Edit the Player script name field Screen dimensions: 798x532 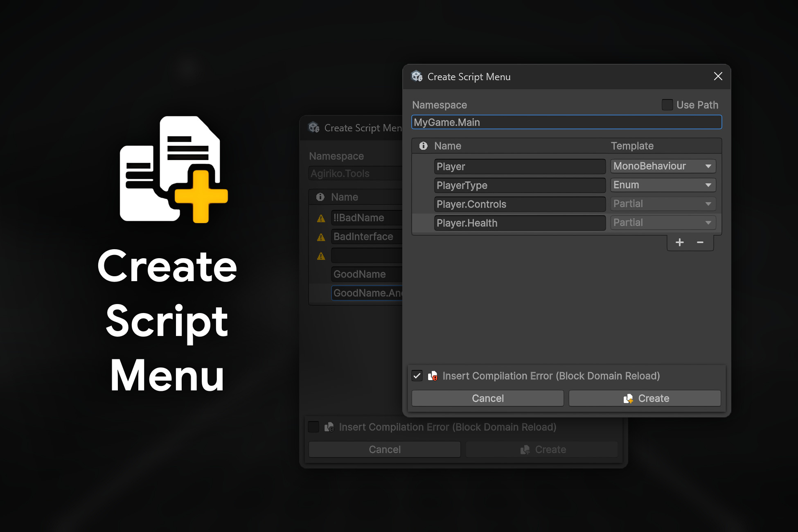pyautogui.click(x=520, y=167)
